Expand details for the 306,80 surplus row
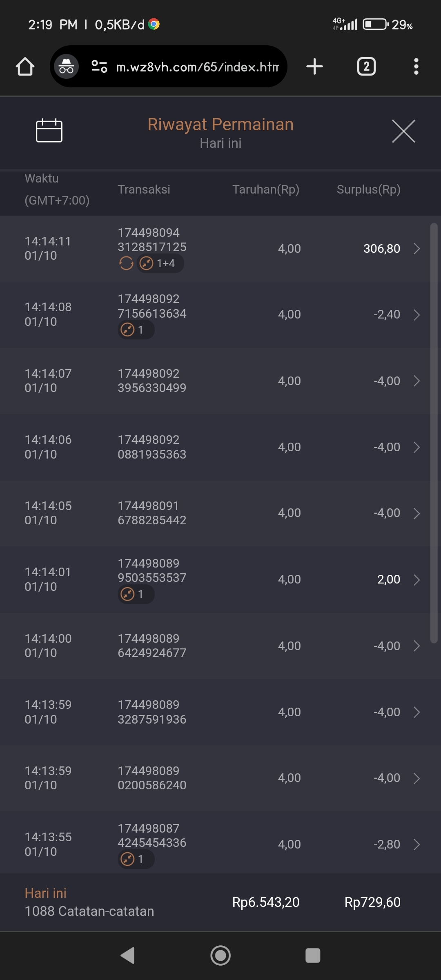Image resolution: width=441 pixels, height=980 pixels. click(x=416, y=249)
